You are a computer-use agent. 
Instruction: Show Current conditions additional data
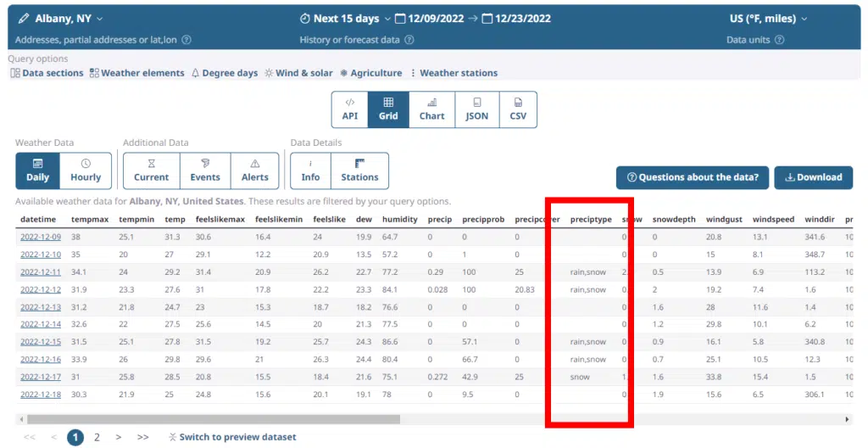(152, 171)
